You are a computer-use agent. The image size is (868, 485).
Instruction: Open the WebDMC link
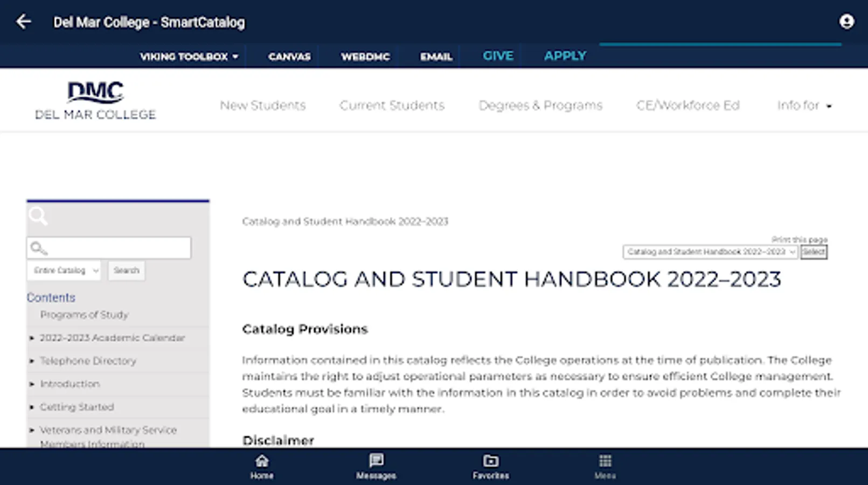coord(365,57)
